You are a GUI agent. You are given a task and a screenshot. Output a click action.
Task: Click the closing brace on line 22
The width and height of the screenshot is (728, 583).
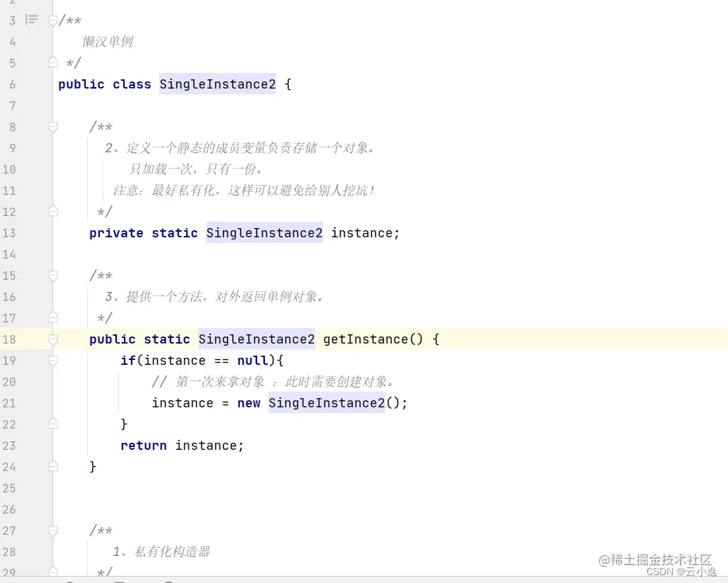pos(124,424)
